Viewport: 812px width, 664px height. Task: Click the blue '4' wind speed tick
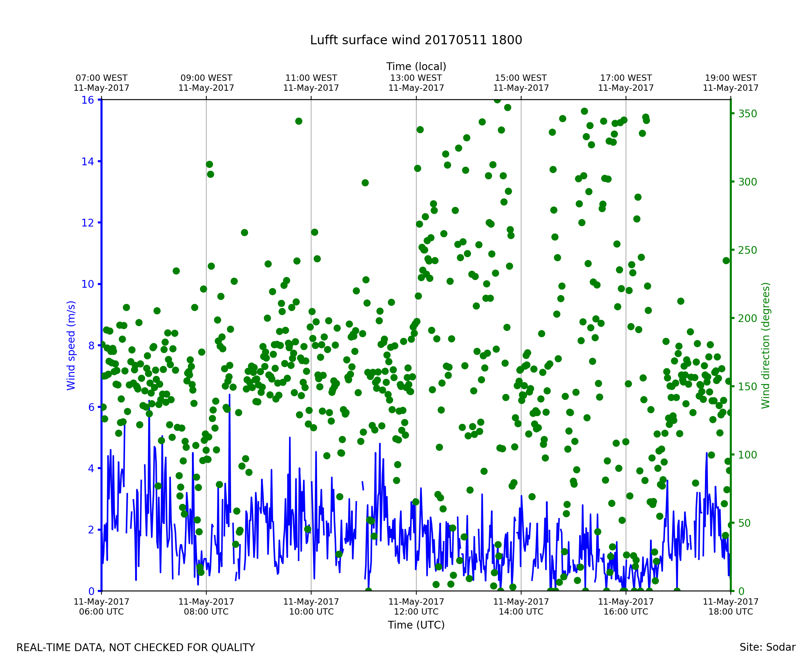(x=91, y=468)
